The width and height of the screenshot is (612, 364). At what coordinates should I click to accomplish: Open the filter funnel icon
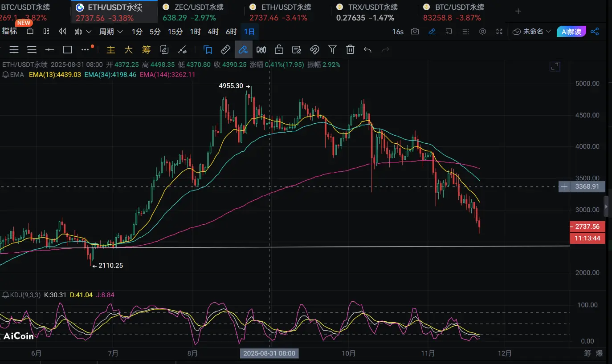[x=332, y=49]
